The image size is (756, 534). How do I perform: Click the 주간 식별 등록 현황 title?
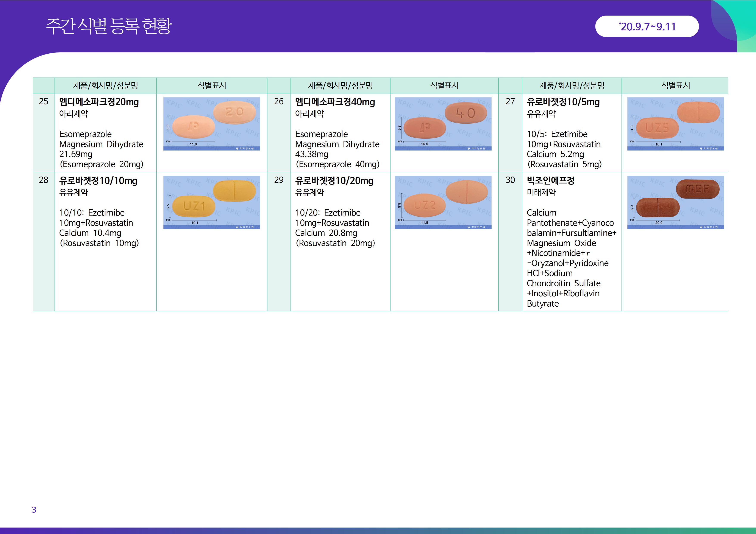(x=109, y=26)
